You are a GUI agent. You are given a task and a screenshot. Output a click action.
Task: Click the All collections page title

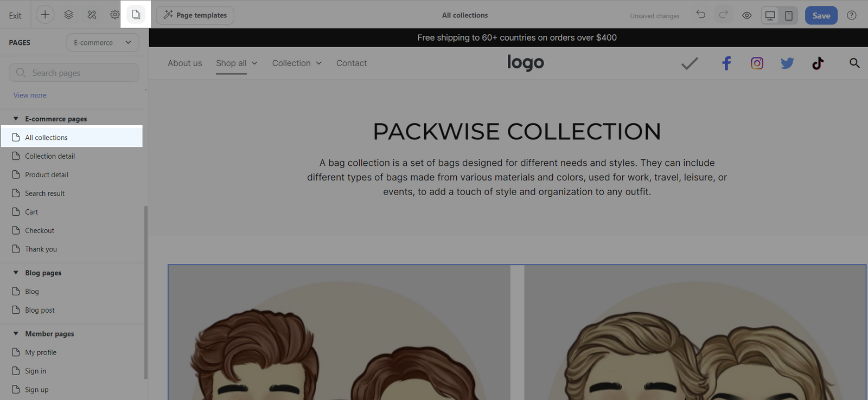(x=465, y=15)
